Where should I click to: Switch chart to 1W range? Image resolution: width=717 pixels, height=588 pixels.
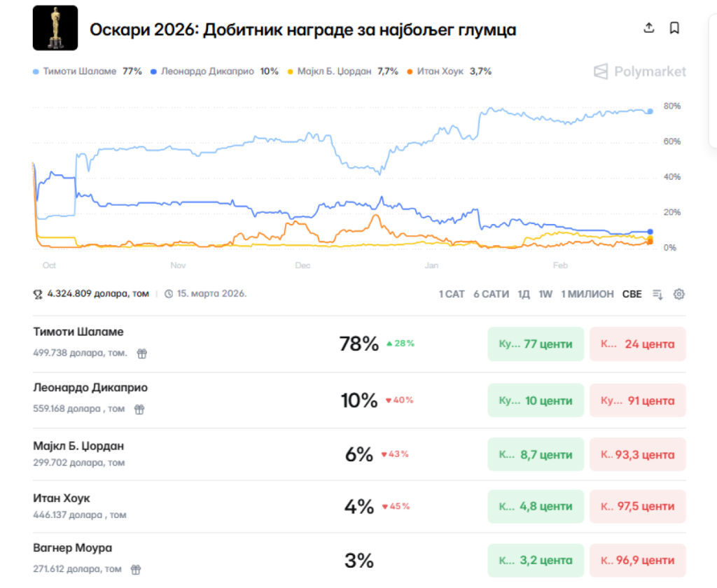(545, 294)
